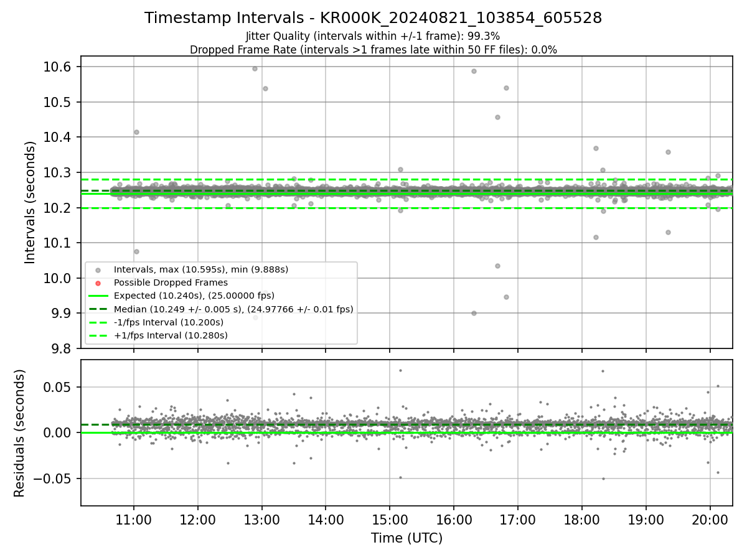
Task: Click legend entry '-1/fps Interval (10.200s)'
Action: tap(169, 322)
